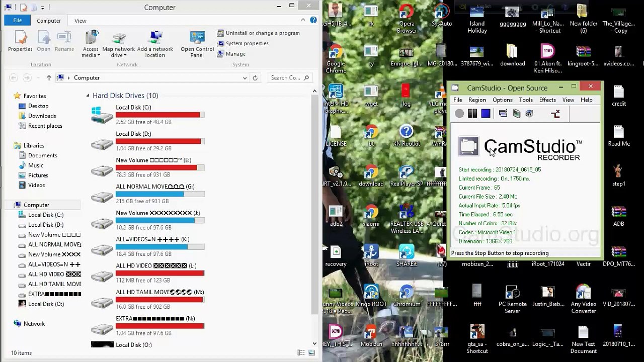Click the Opera Browser desktop shortcut
Screen dimensions: 644x362
[407, 19]
